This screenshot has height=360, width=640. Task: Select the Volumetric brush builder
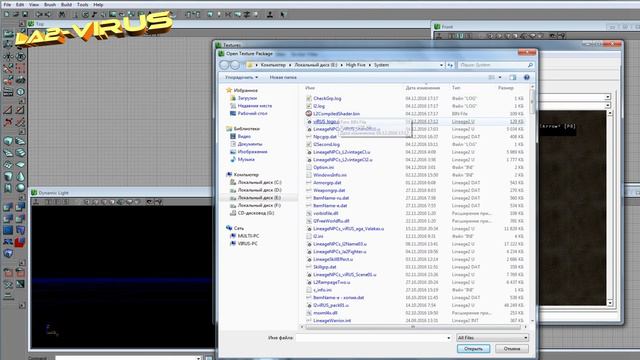coord(8,188)
